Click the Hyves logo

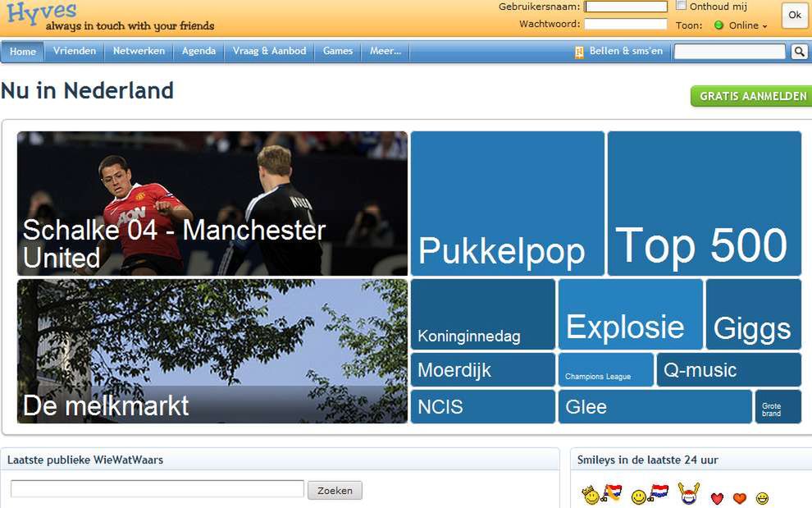(x=42, y=12)
